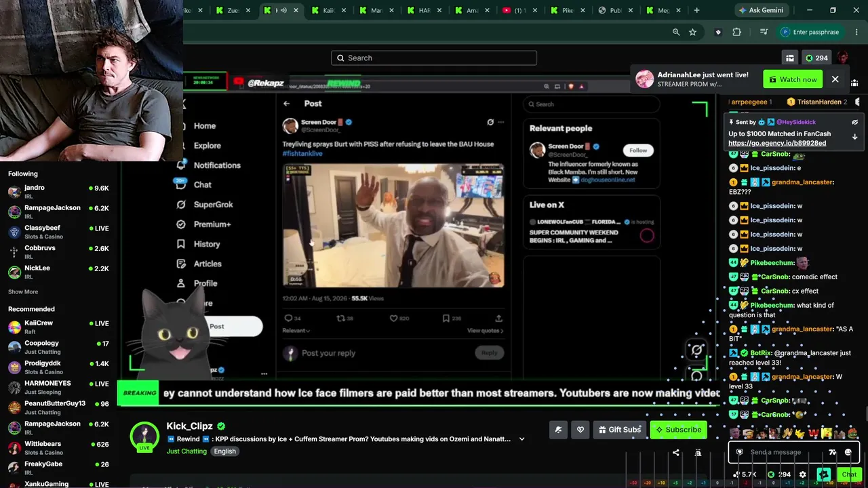This screenshot has width=868, height=488.
Task: Switch to the YouTube browser tab
Action: (519, 10)
